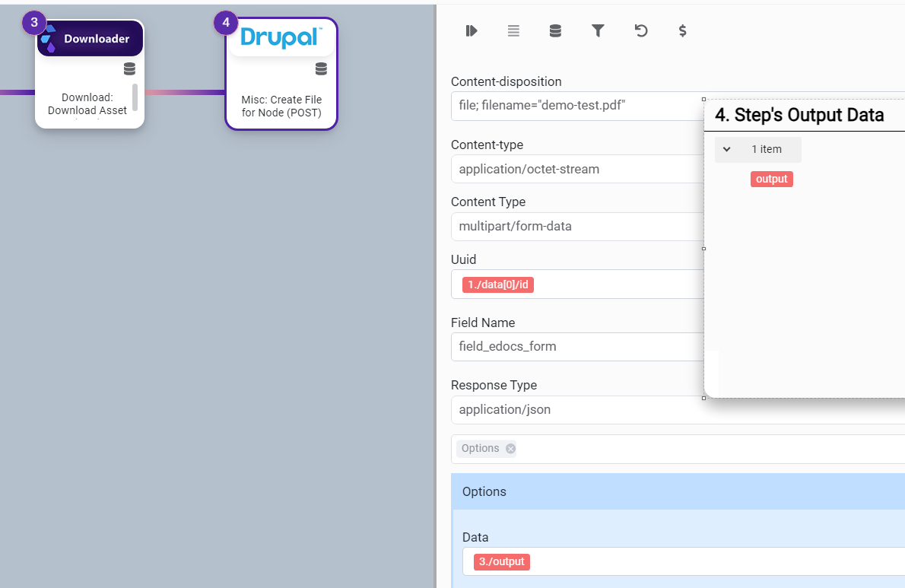905x588 pixels.
Task: Select the output tag in Output Data
Action: (x=771, y=180)
